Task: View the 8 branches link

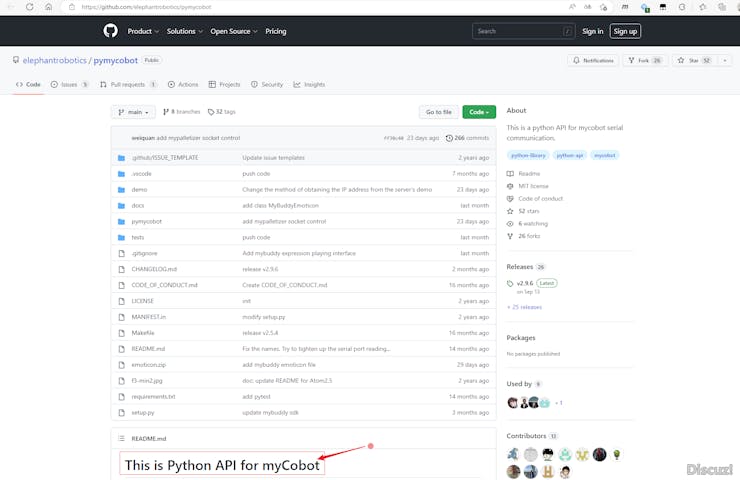Action: [x=182, y=112]
